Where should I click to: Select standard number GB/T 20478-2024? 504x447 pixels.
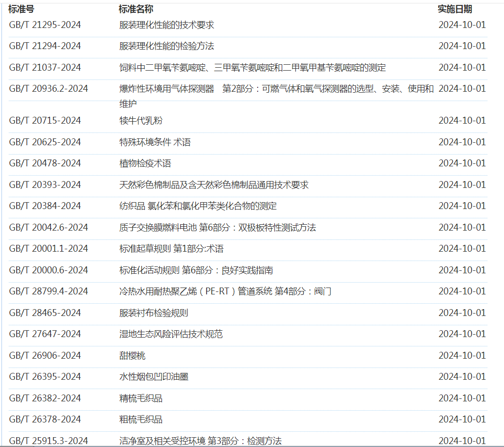[x=45, y=163]
